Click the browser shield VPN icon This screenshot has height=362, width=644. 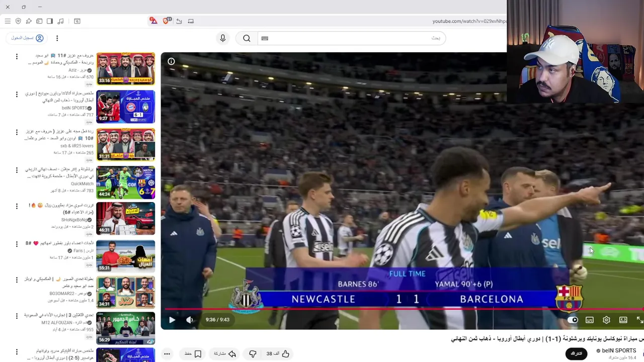[x=18, y=21]
